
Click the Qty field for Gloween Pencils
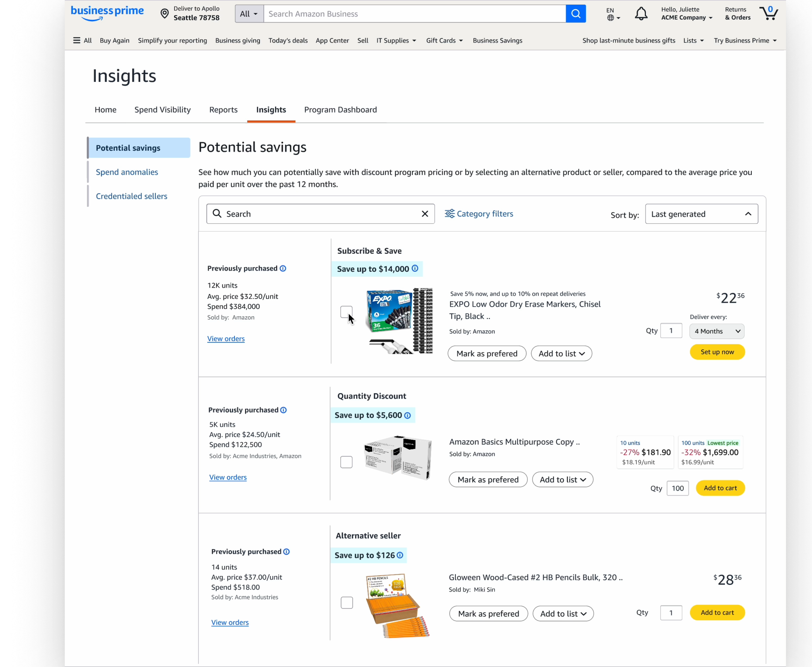[x=671, y=613]
